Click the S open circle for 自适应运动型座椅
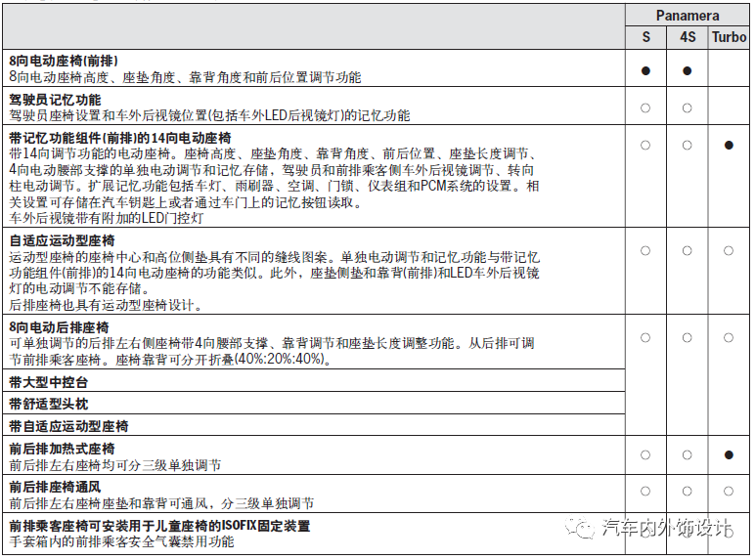Screen dimensions: 755x560 coord(645,250)
